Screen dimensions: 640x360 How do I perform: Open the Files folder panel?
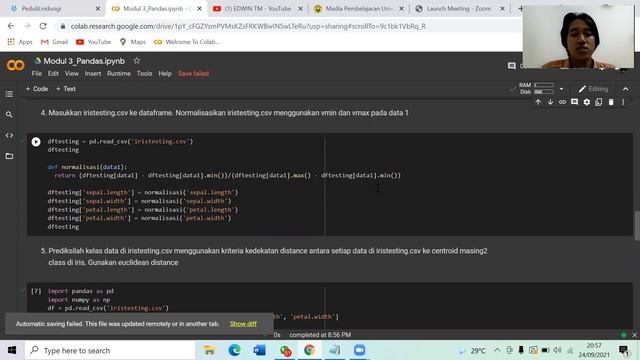click(9, 156)
